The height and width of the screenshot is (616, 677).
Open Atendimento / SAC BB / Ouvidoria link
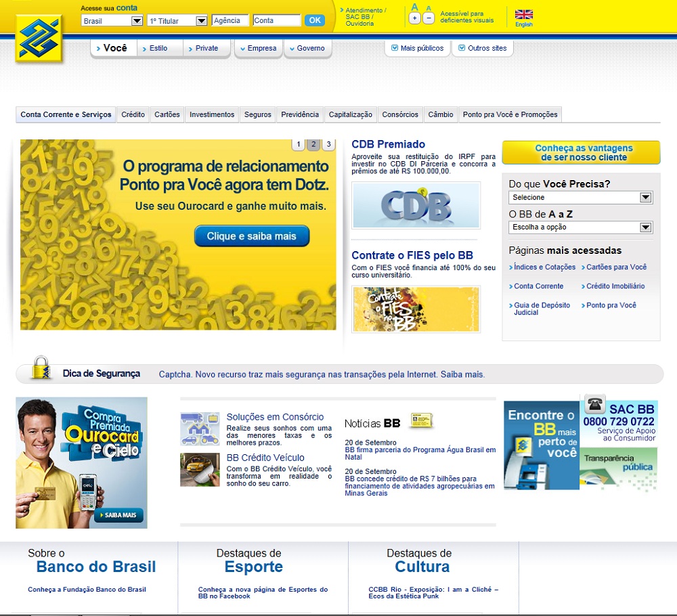coord(366,17)
